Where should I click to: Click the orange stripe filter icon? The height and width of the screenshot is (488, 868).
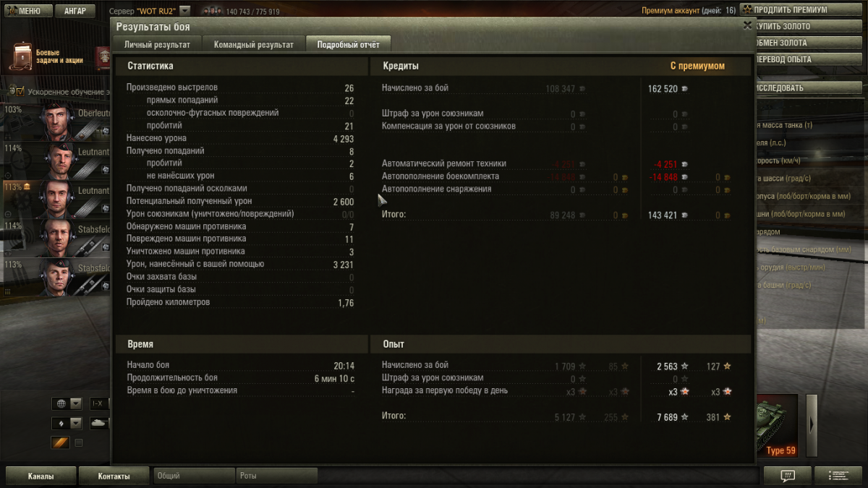click(60, 442)
